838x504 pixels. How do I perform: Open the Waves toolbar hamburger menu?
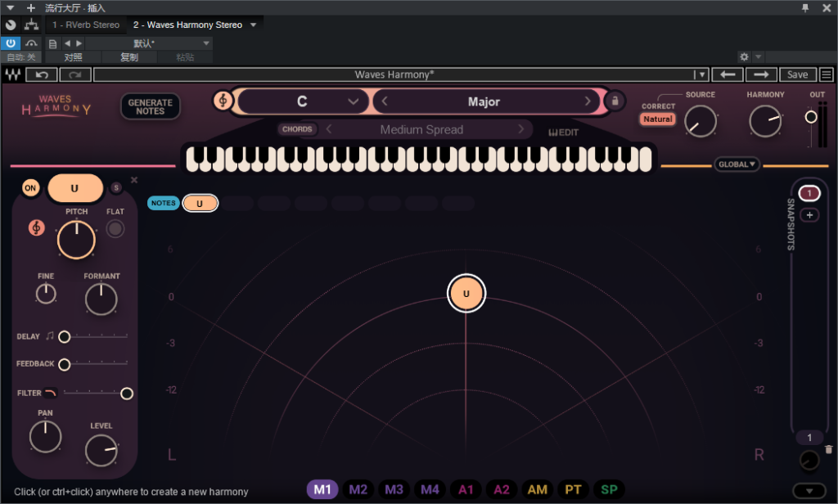[827, 74]
